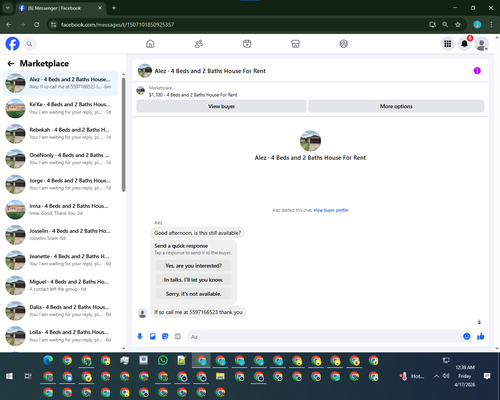Open the Jorge conversation
The height and width of the screenshot is (400, 500).
click(x=60, y=184)
